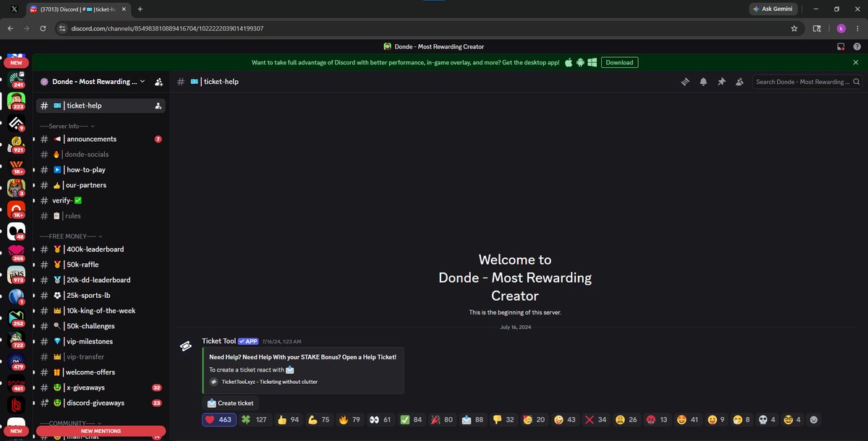Toggle the thumbs up reaction 94
The image size is (868, 441).
pos(289,419)
